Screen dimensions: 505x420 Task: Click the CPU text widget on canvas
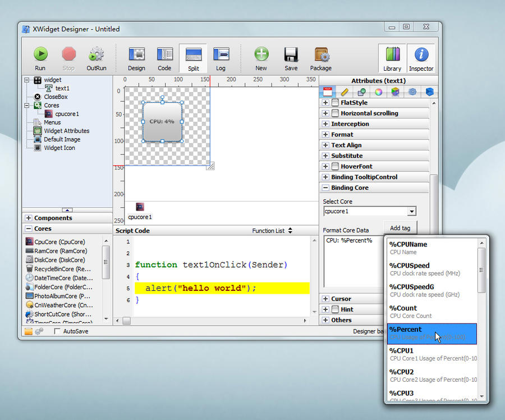point(162,121)
